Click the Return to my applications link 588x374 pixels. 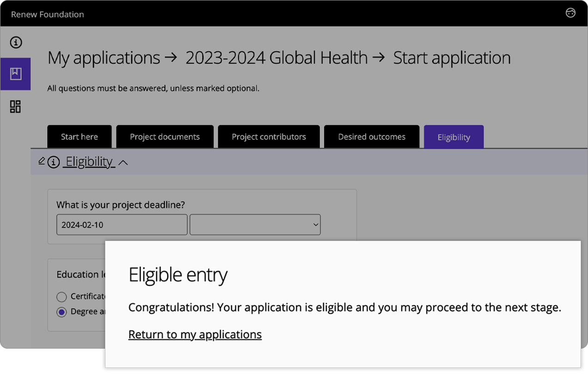pos(195,334)
